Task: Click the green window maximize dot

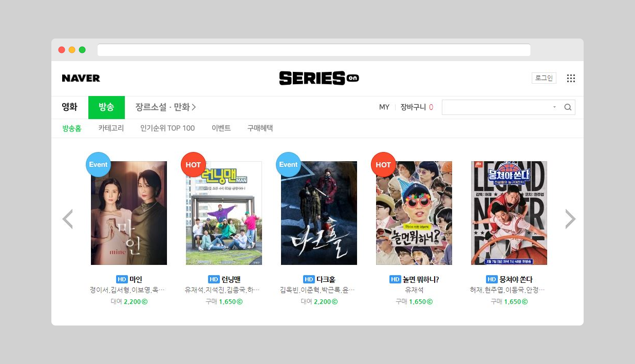Action: coord(82,50)
